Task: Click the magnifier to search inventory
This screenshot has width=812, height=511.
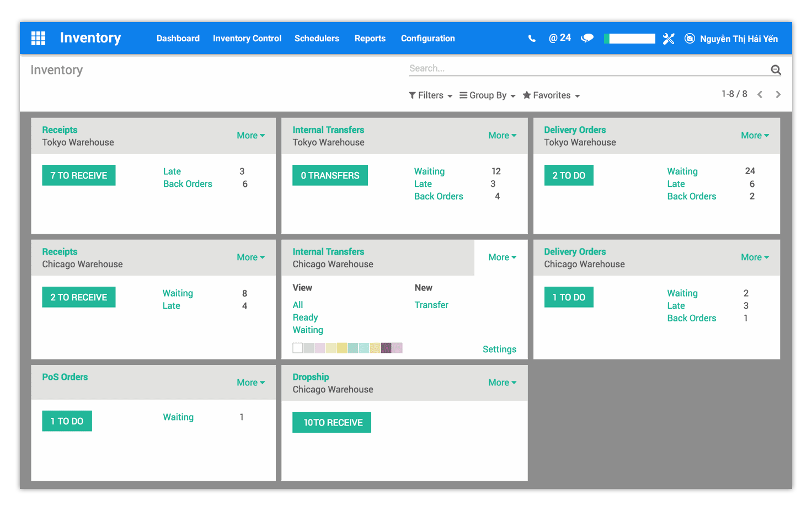Action: pos(776,69)
